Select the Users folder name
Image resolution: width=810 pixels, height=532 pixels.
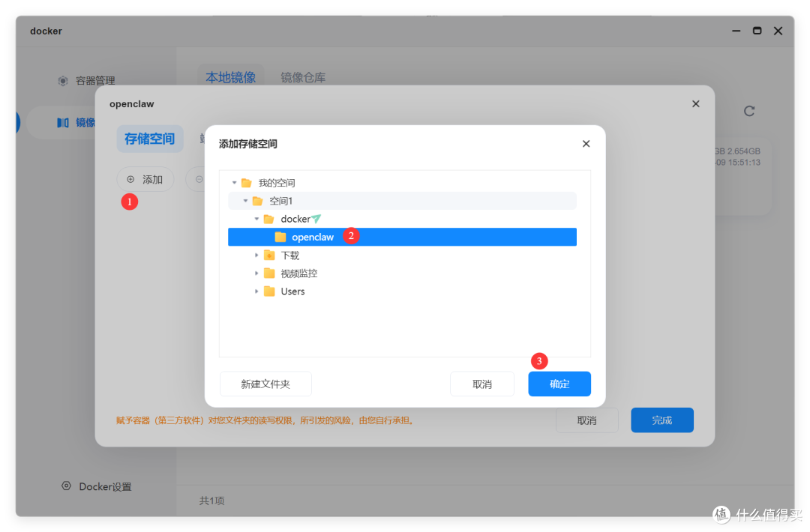click(293, 291)
